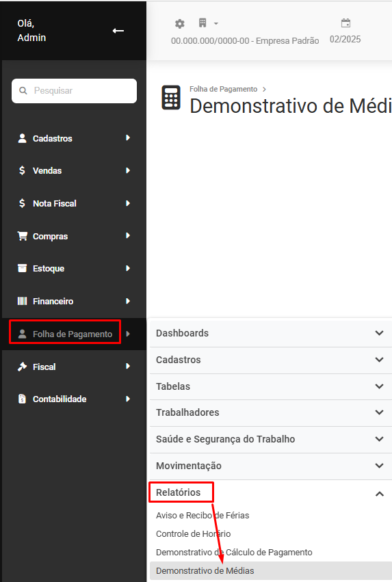Focus the Pesquisar search field
This screenshot has height=582, width=392.
click(x=75, y=90)
